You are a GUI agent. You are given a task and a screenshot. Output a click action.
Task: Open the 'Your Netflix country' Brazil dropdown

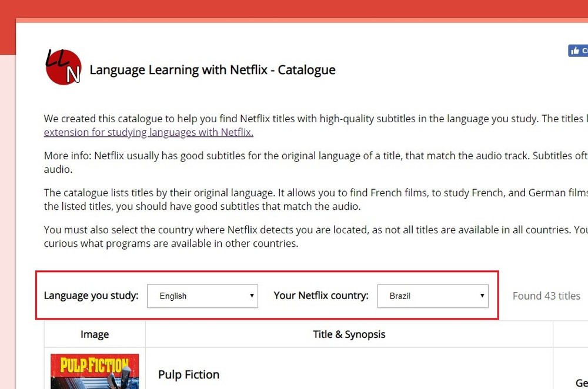point(433,296)
